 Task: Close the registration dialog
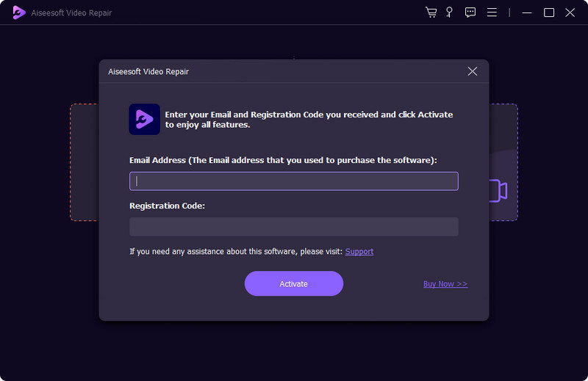click(x=472, y=71)
